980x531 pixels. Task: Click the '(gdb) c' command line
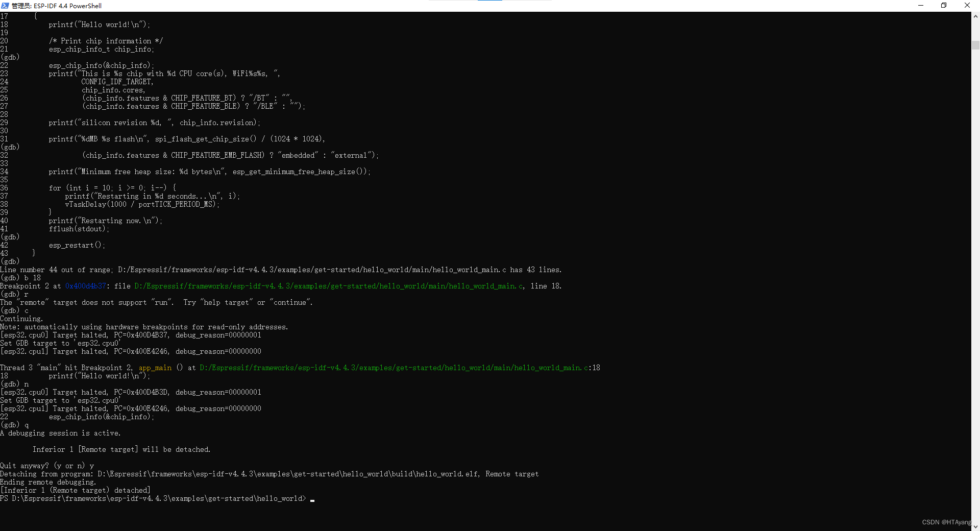(x=15, y=310)
